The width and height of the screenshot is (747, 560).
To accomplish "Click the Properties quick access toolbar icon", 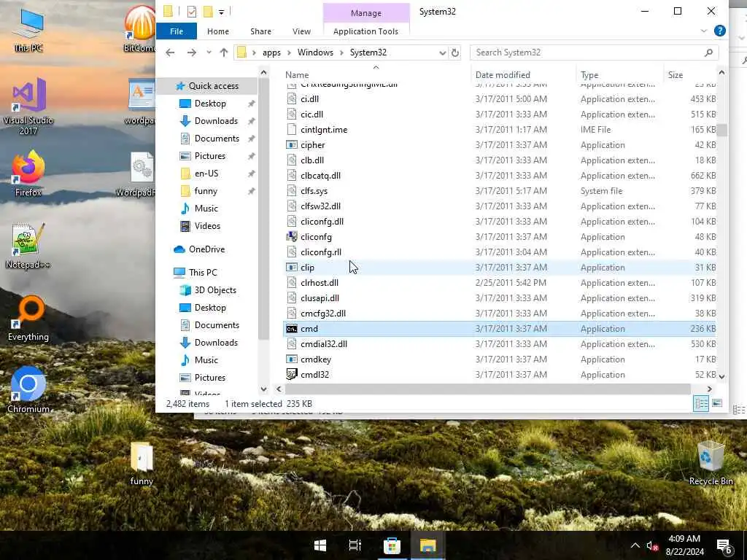I will pos(192,12).
